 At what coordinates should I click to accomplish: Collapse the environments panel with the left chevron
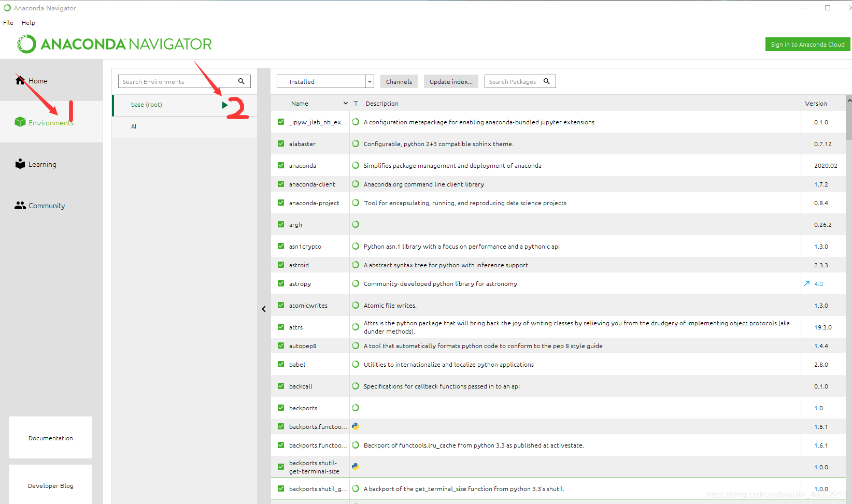point(264,309)
